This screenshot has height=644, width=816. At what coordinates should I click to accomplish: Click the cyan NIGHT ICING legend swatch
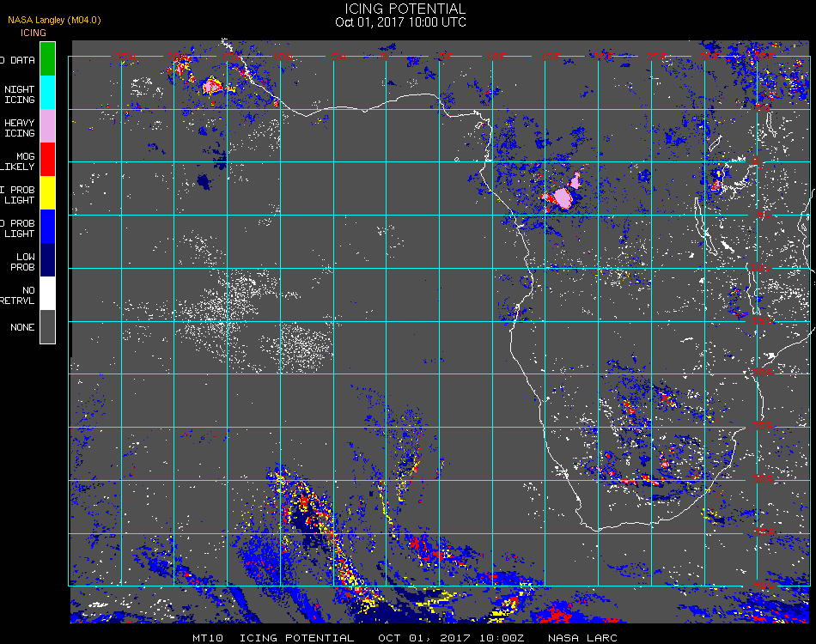(x=47, y=92)
